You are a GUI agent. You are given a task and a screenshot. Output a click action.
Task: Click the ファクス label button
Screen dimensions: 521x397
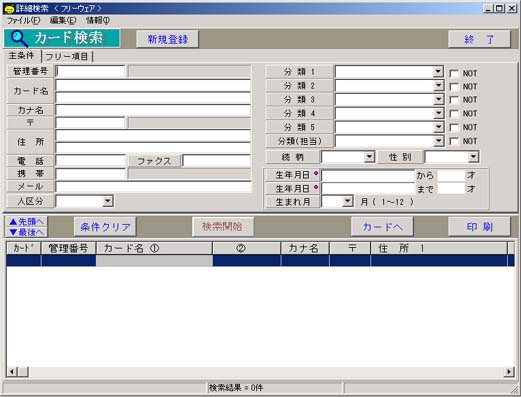pyautogui.click(x=154, y=161)
